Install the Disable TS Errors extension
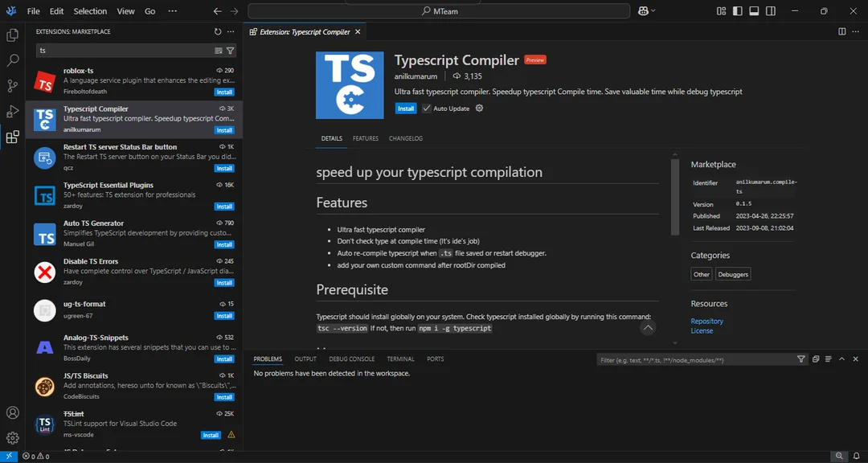 click(x=224, y=283)
